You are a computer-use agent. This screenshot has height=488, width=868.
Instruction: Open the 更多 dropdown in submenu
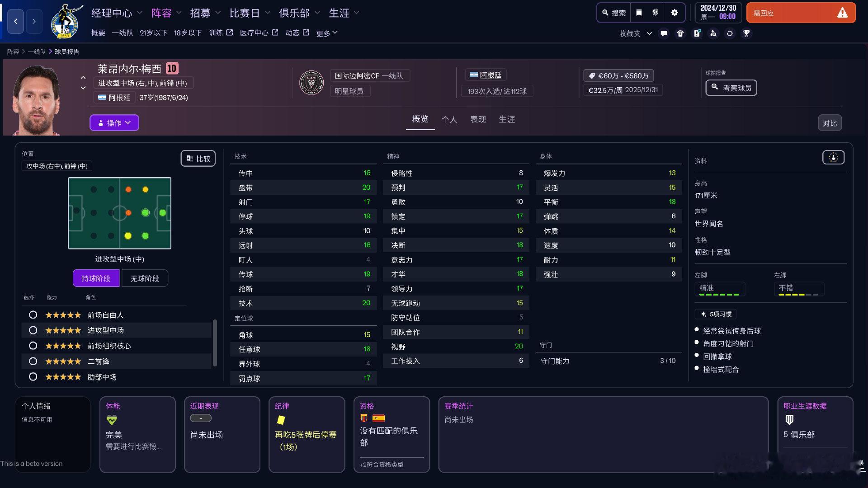327,33
